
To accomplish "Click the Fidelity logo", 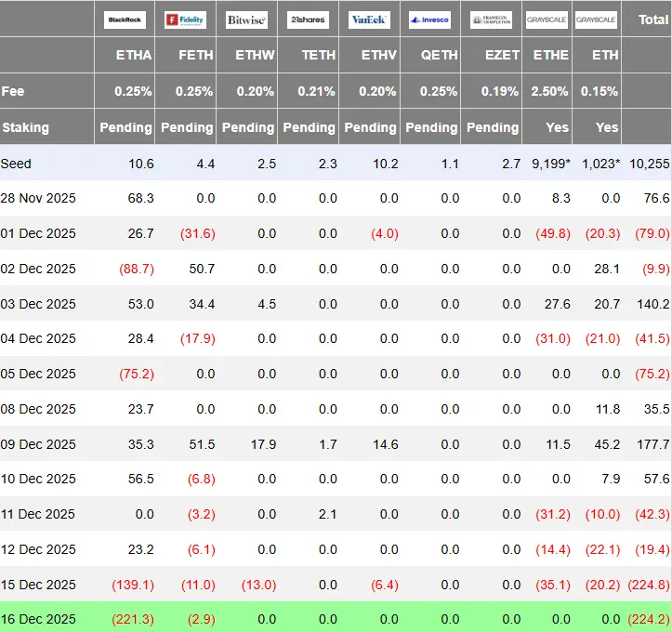I will (186, 20).
